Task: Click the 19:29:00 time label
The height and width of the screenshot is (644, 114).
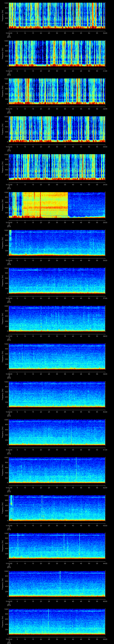Action: (9, 33)
